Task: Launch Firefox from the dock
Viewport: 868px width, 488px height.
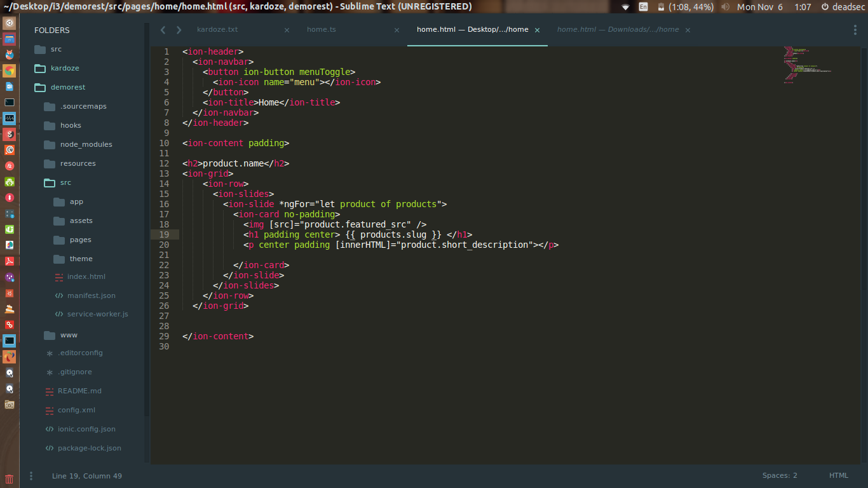Action: pos(9,55)
